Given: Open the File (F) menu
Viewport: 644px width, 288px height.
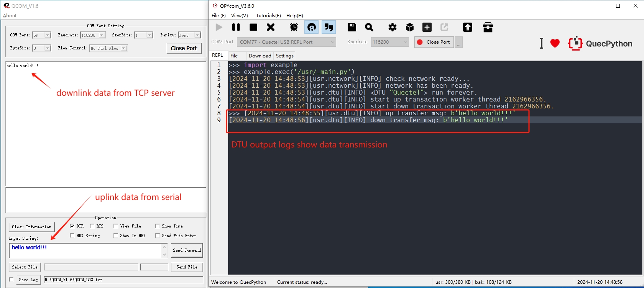Looking at the screenshot, I should click(219, 16).
